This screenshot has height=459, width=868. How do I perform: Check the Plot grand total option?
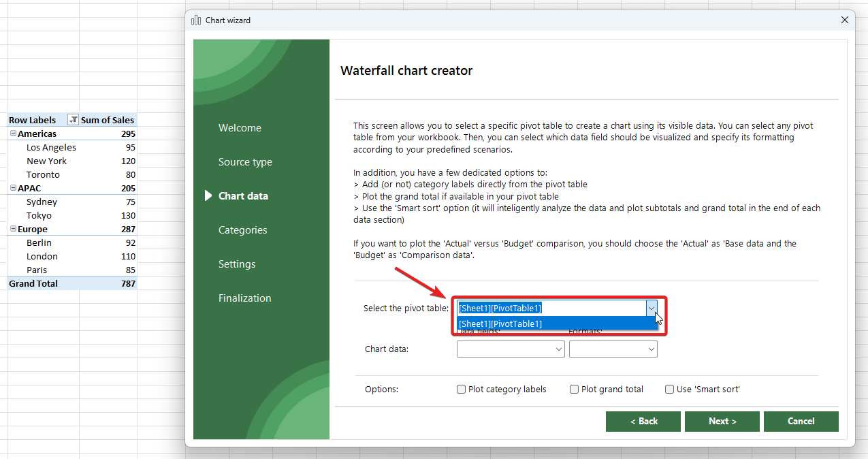point(575,390)
